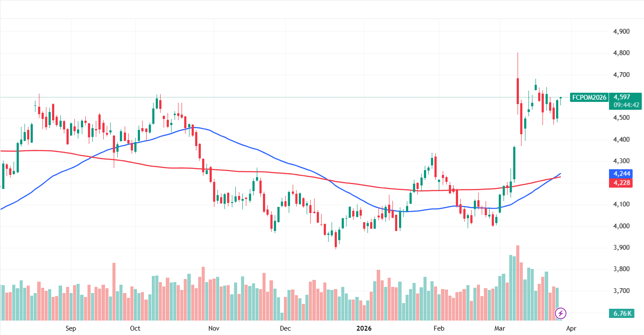Click the 4,900 price scale label

pyautogui.click(x=622, y=32)
